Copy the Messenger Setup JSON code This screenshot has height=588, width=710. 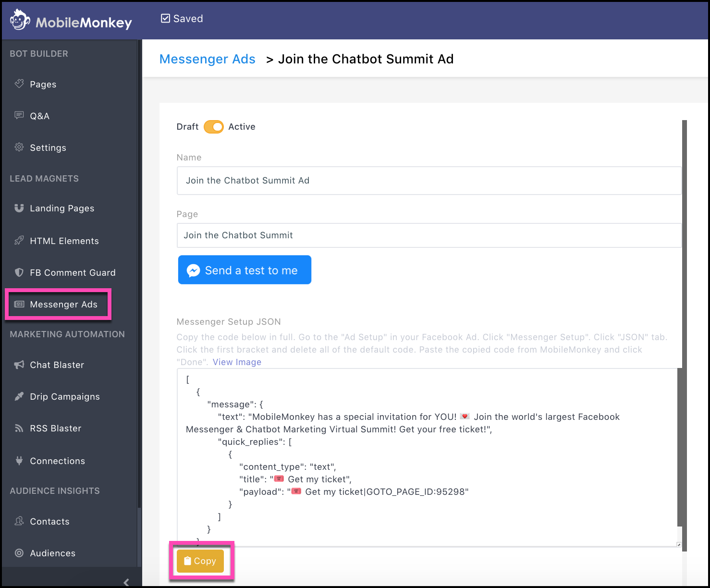pos(200,561)
